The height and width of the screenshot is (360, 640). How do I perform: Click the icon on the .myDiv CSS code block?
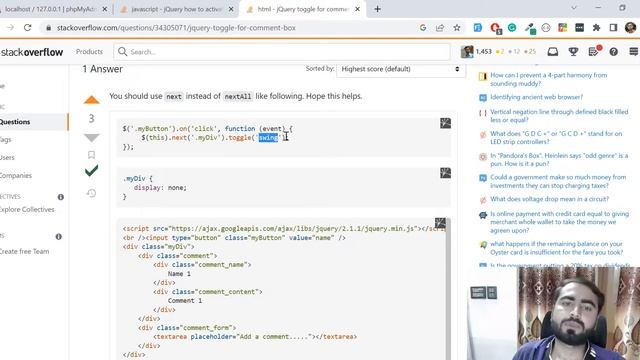pos(445,173)
